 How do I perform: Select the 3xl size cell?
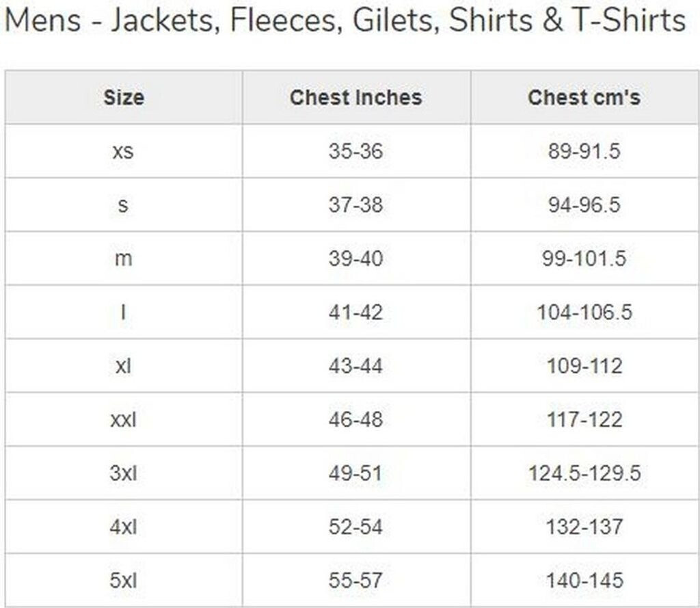pos(124,473)
